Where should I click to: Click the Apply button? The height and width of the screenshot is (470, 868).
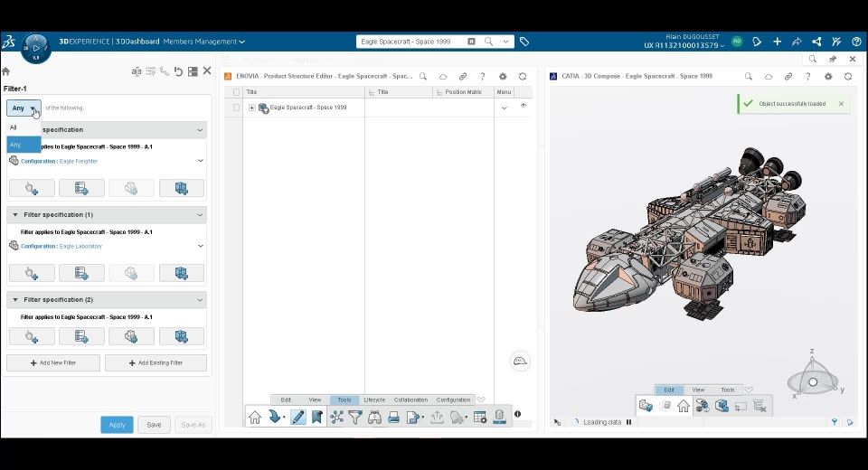pos(117,425)
